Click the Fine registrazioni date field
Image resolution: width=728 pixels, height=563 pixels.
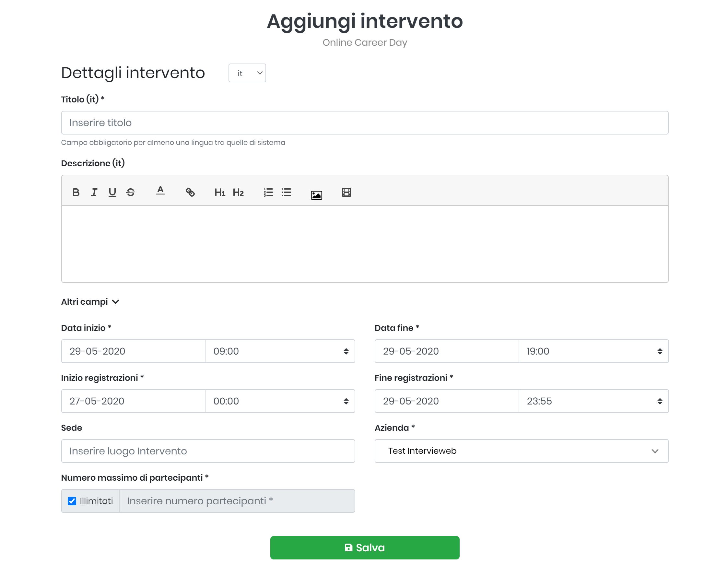point(447,401)
